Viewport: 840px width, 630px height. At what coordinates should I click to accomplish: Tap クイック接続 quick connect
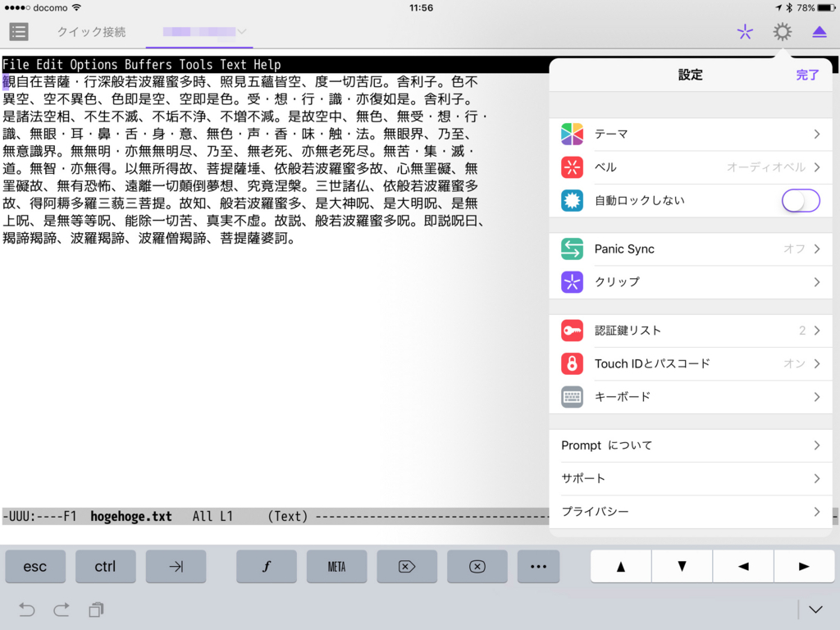click(x=91, y=32)
